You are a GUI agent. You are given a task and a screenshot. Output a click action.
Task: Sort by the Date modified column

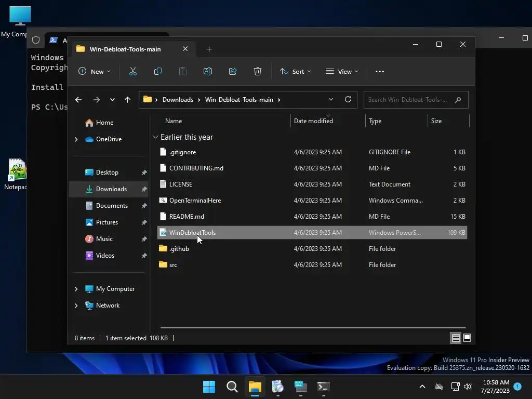point(313,121)
